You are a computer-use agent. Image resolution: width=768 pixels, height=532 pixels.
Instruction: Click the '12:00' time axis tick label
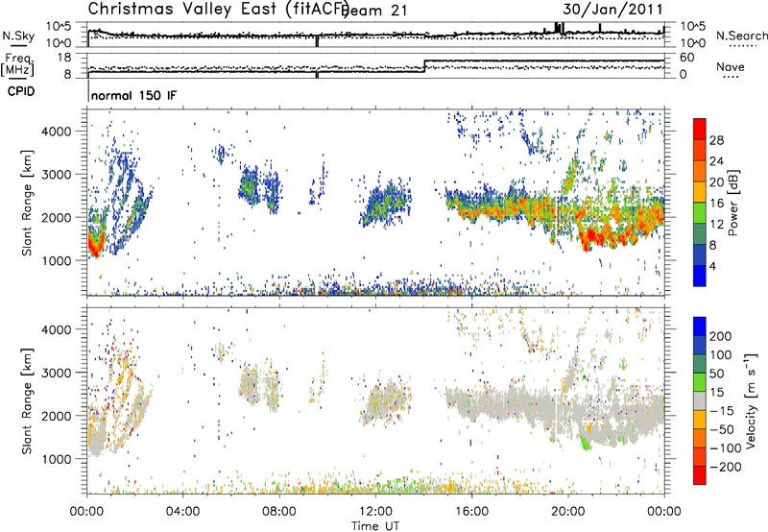[x=375, y=512]
